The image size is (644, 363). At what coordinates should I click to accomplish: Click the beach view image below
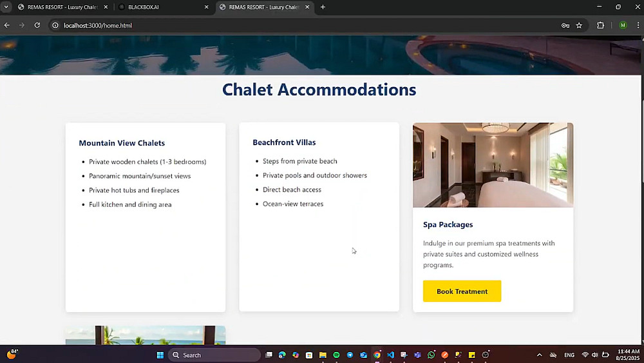pos(146,335)
